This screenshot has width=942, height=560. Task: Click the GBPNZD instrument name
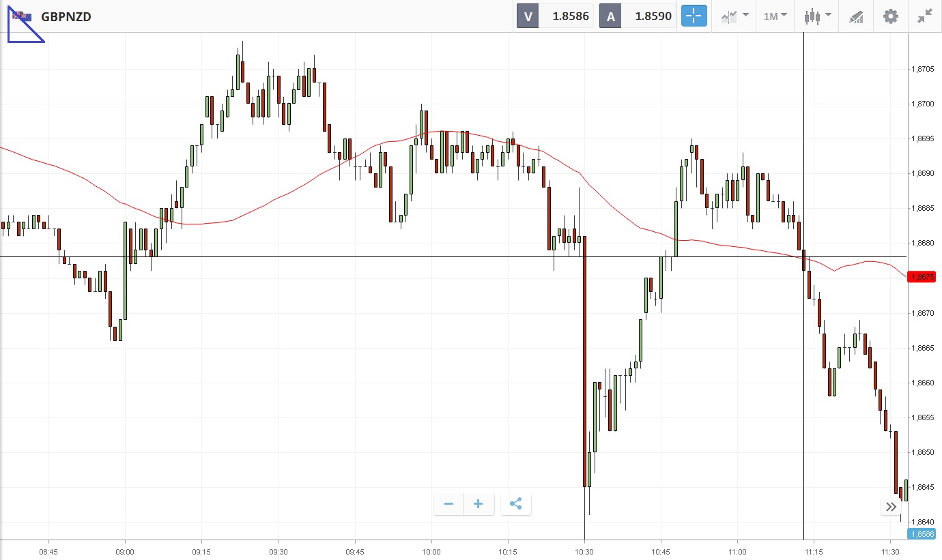(x=66, y=16)
